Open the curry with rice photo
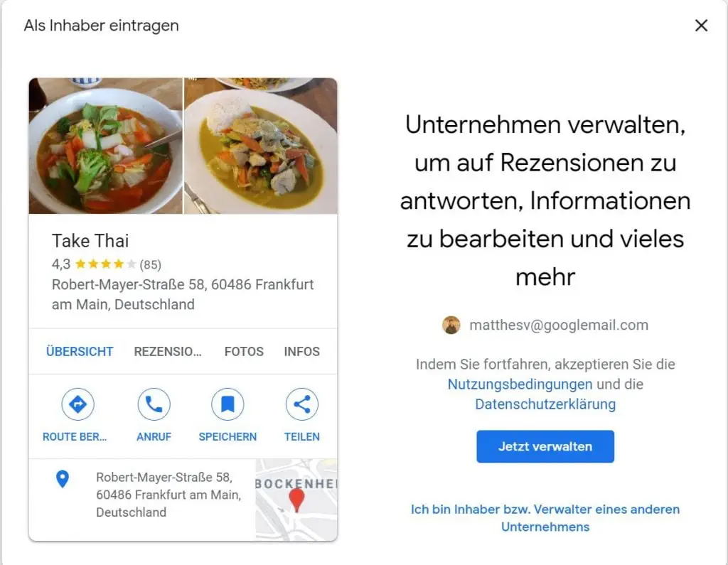728x565 pixels. [261, 146]
